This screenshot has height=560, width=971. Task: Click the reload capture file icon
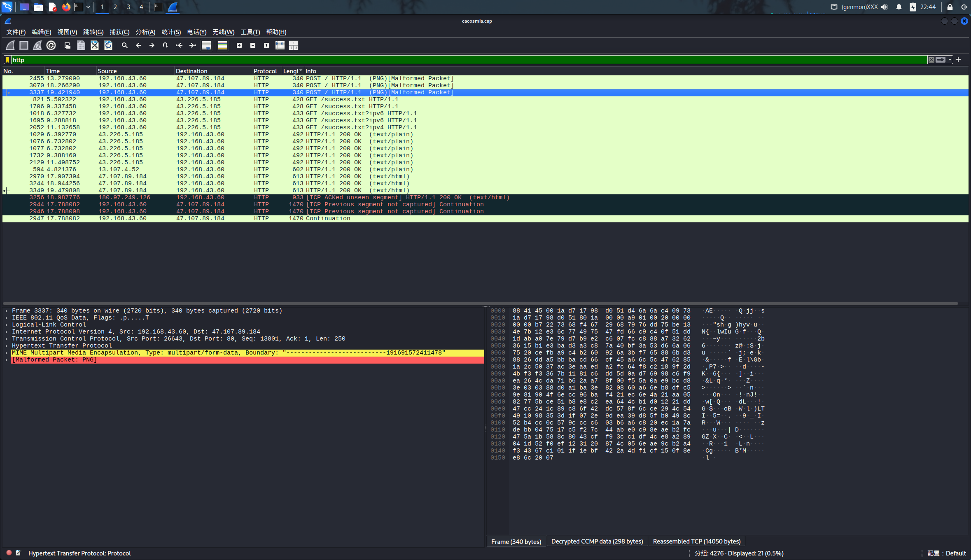click(x=108, y=45)
